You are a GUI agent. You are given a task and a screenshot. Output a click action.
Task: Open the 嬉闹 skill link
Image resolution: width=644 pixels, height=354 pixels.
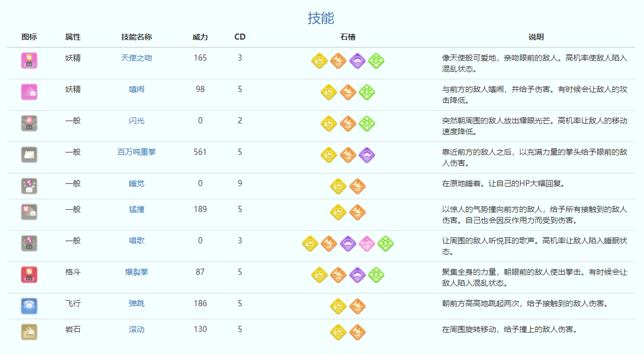coord(137,89)
